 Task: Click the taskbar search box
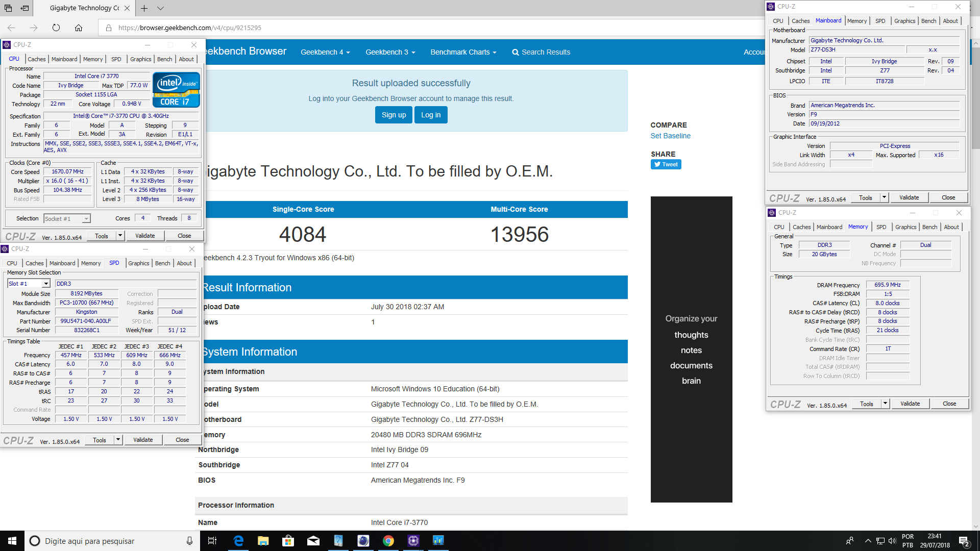111,541
